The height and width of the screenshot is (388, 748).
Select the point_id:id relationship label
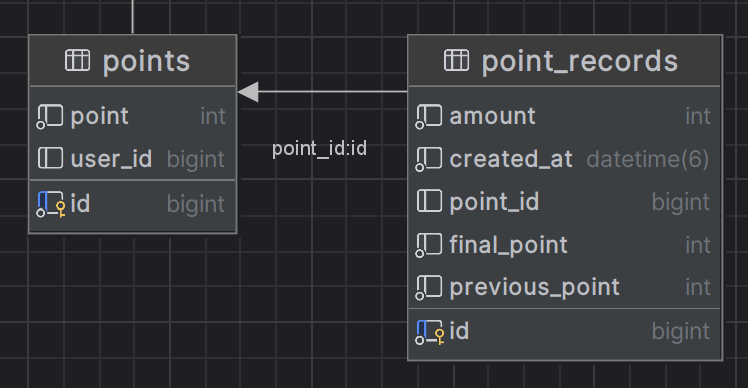[319, 148]
